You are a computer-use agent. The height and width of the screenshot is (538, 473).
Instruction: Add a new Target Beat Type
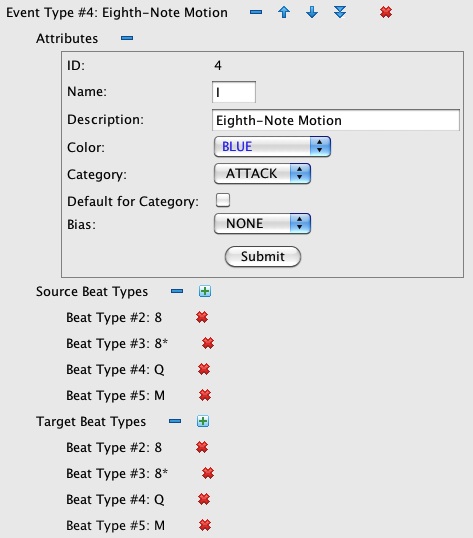tap(203, 421)
